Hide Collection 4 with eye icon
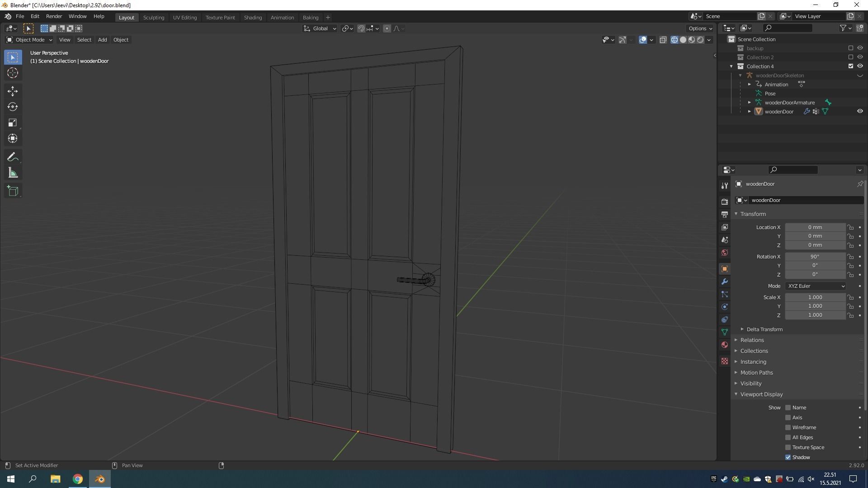868x488 pixels. point(860,66)
